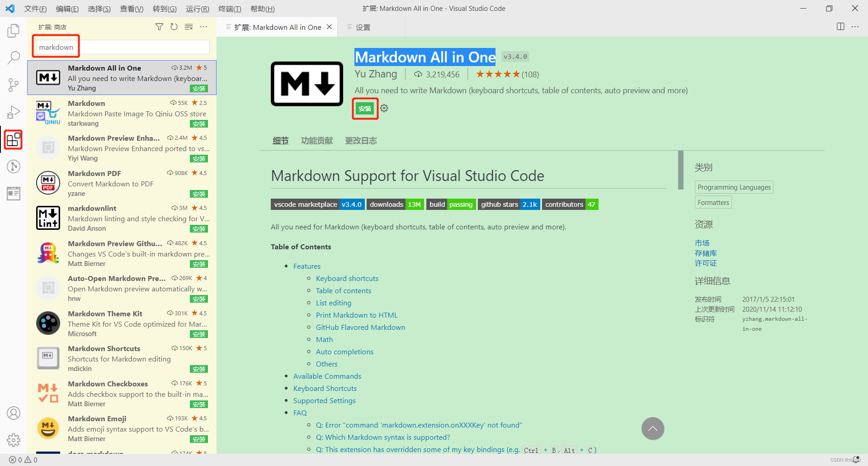This screenshot has width=868, height=466.
Task: Click the Formatters category tag
Action: (x=713, y=202)
